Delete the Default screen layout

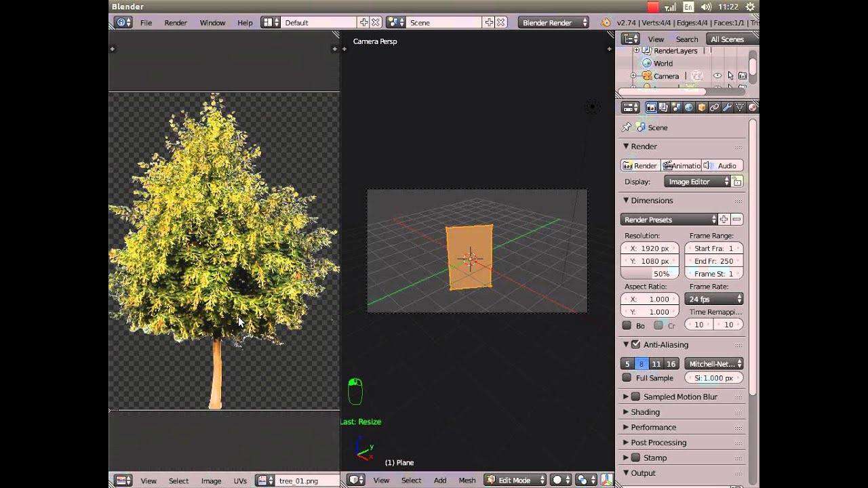point(375,22)
